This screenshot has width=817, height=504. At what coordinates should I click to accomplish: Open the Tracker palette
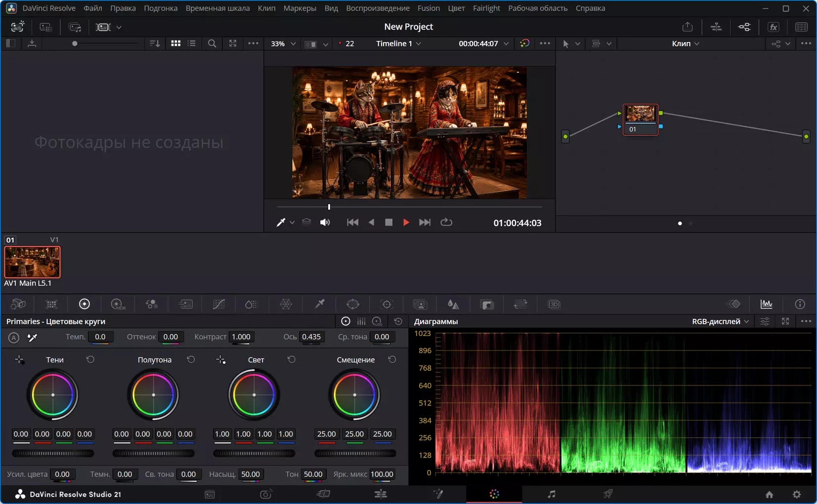[387, 304]
